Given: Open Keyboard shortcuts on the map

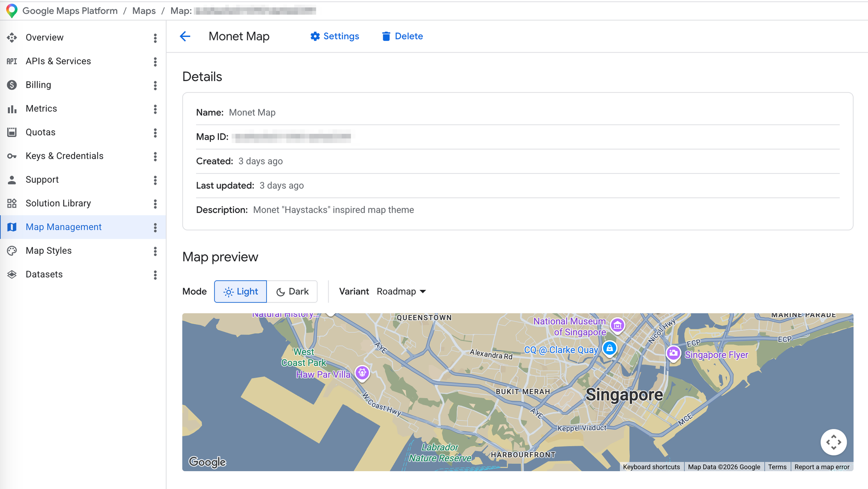Looking at the screenshot, I should [x=651, y=467].
